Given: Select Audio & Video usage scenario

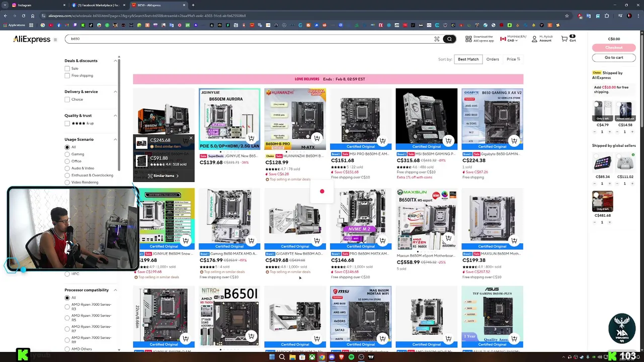Looking at the screenshot, I should tap(67, 168).
